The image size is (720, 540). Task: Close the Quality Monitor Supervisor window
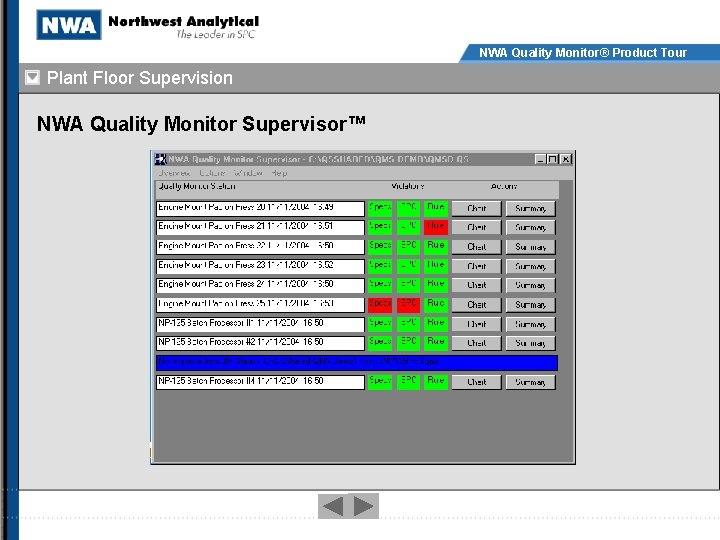566,159
